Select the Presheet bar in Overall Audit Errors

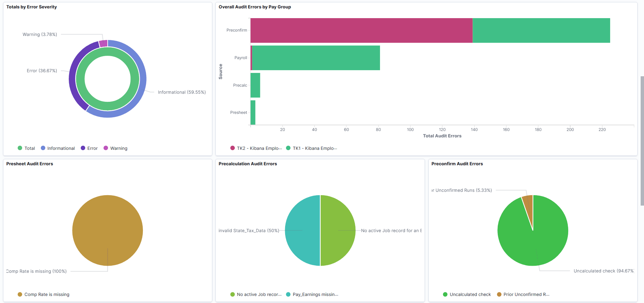point(253,113)
